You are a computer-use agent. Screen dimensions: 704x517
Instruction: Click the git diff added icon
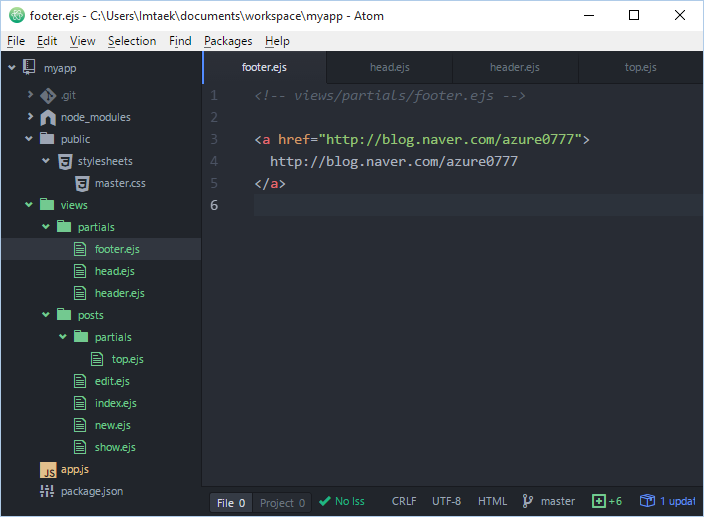(599, 501)
